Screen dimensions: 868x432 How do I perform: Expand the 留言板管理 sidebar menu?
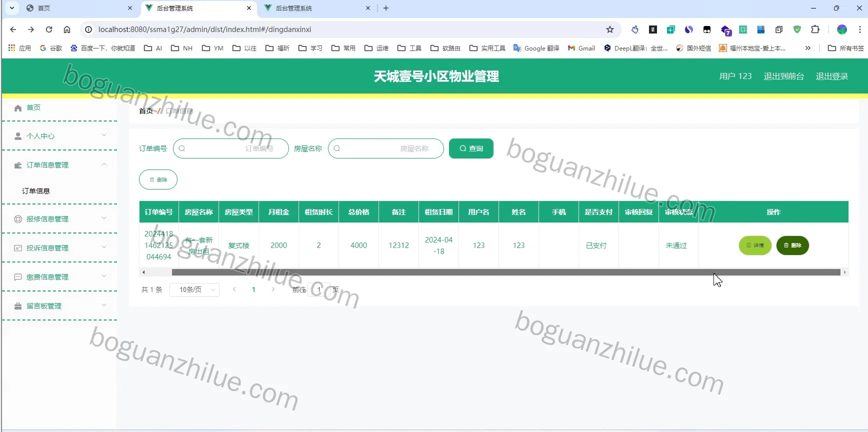(x=59, y=306)
